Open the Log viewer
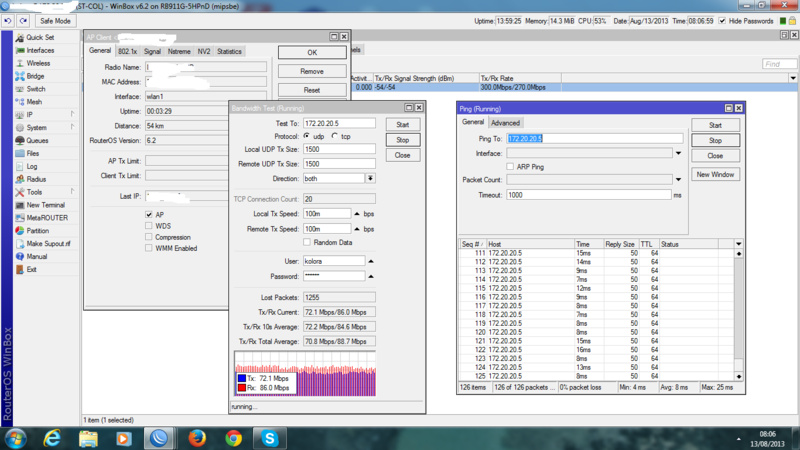The height and width of the screenshot is (450, 800). pyautogui.click(x=32, y=166)
